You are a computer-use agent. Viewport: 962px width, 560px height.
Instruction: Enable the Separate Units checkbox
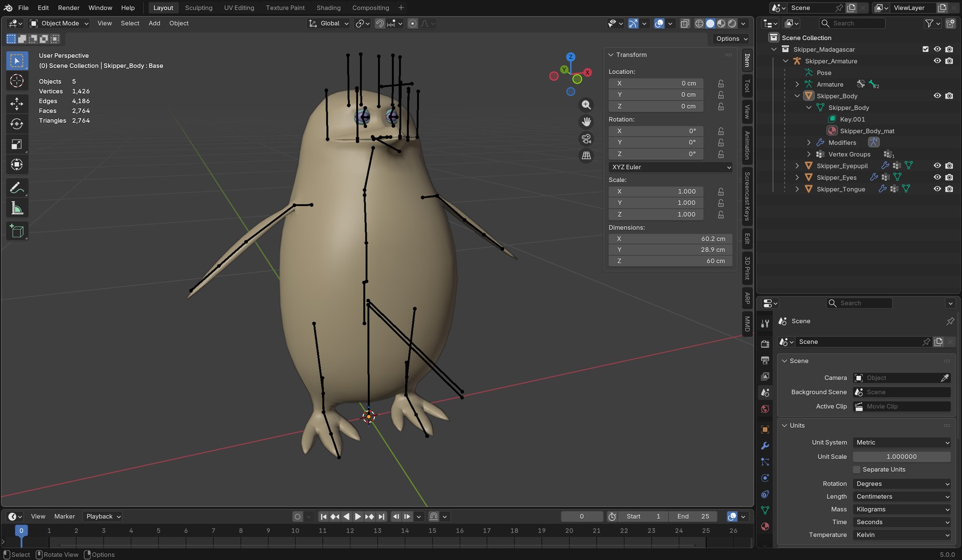pos(857,470)
